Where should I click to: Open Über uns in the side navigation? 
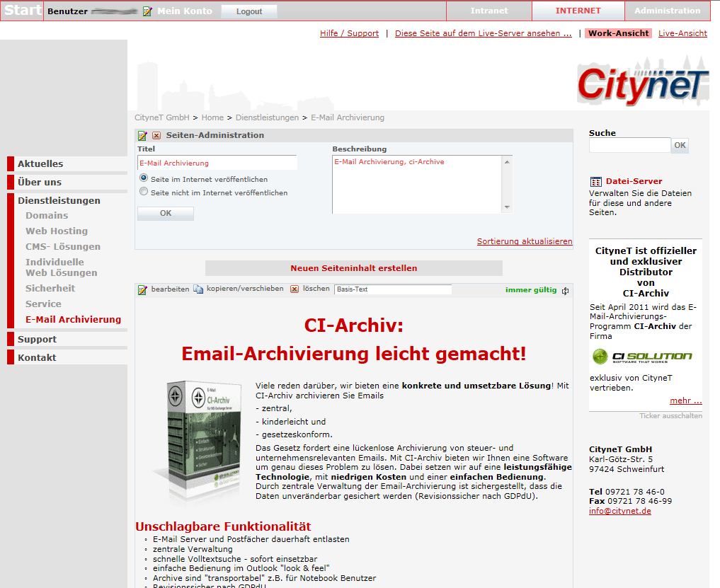(x=40, y=183)
